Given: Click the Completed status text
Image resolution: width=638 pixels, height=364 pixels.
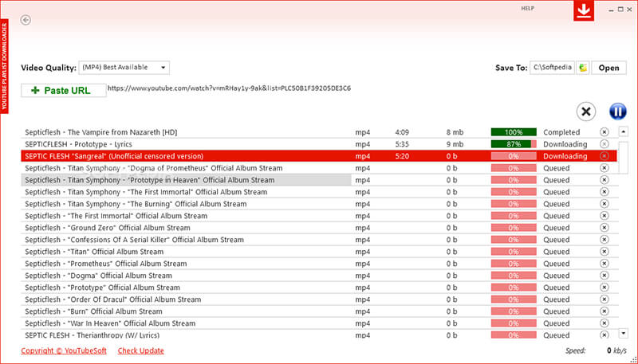Looking at the screenshot, I should [x=561, y=132].
